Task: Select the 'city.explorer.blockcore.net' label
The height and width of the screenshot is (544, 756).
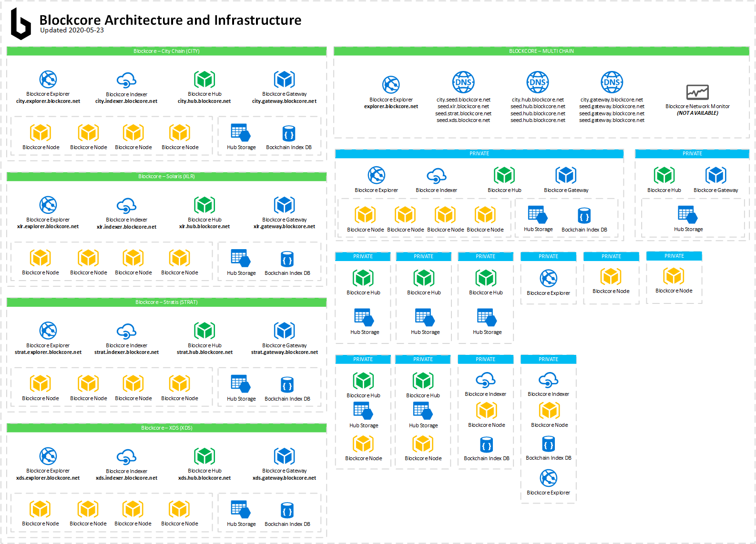Action: tap(48, 101)
